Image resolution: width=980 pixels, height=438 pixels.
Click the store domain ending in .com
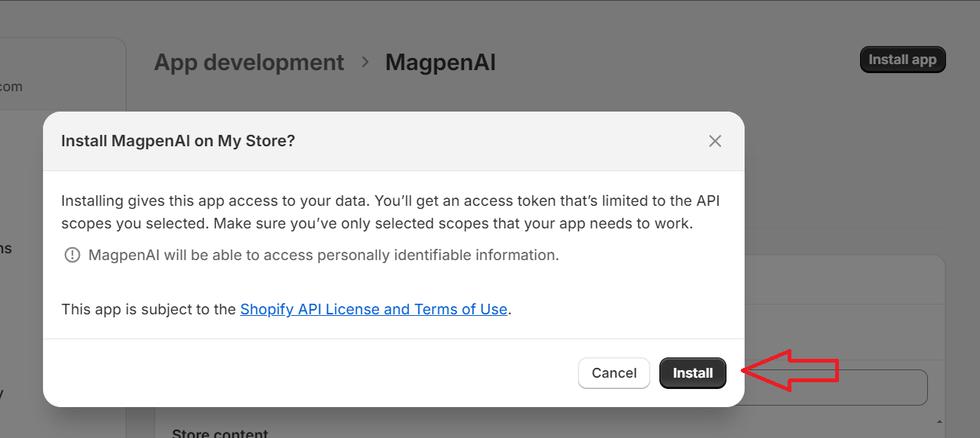click(x=11, y=87)
